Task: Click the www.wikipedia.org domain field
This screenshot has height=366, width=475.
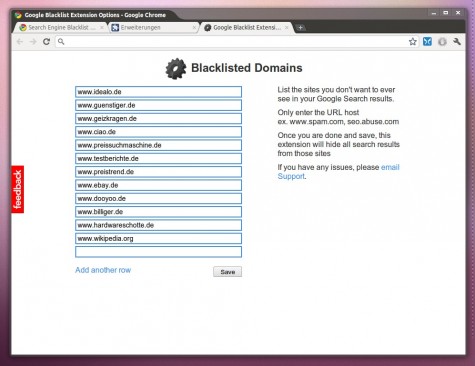Action: click(x=158, y=239)
